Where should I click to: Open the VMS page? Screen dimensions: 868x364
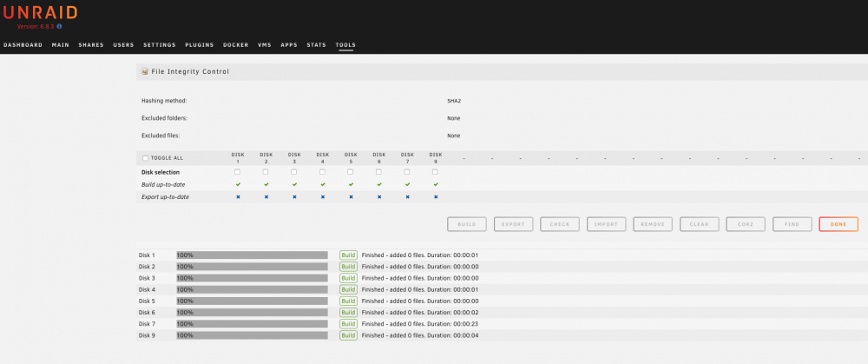click(x=265, y=45)
